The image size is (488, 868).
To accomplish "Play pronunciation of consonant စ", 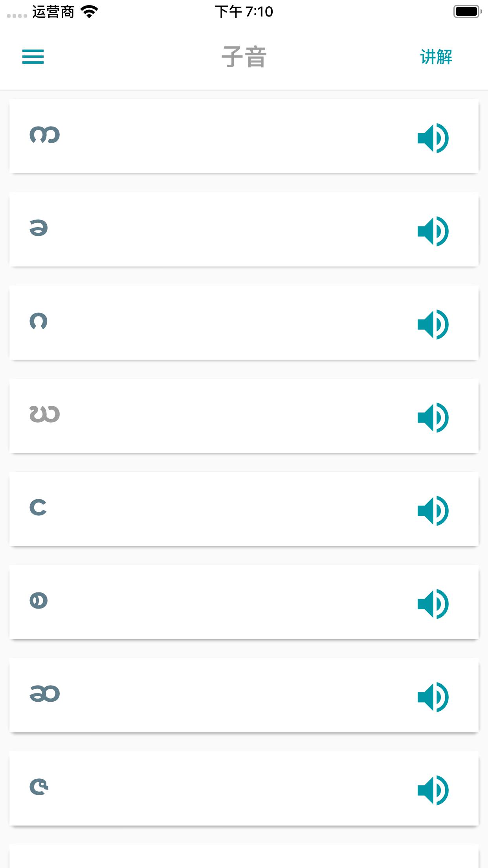I will tap(433, 604).
